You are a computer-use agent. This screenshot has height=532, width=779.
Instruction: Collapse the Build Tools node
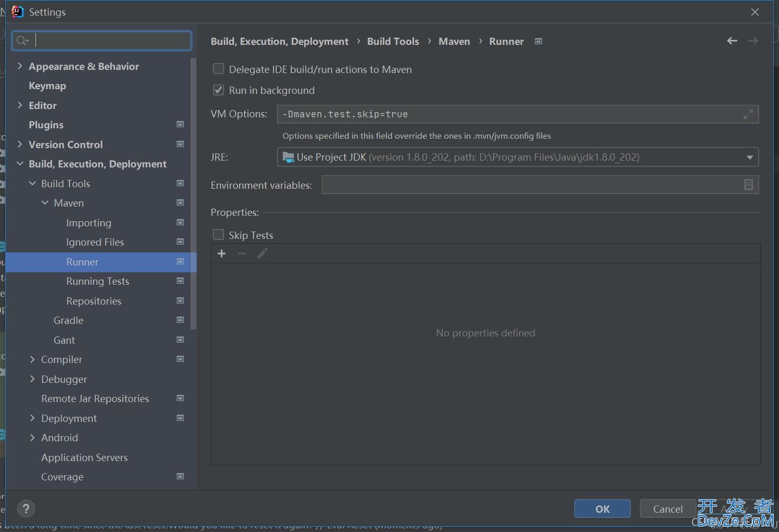click(x=32, y=184)
